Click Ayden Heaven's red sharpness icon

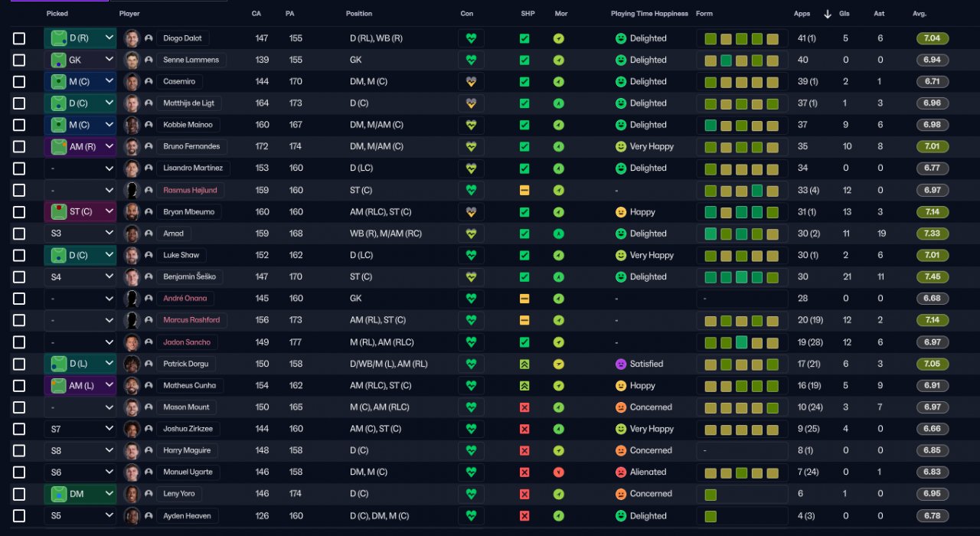point(524,516)
